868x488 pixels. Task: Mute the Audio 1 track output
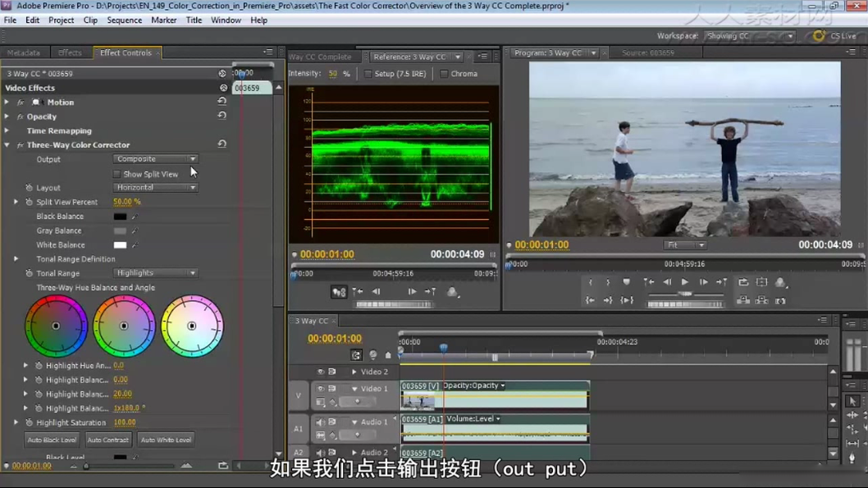[x=321, y=422]
